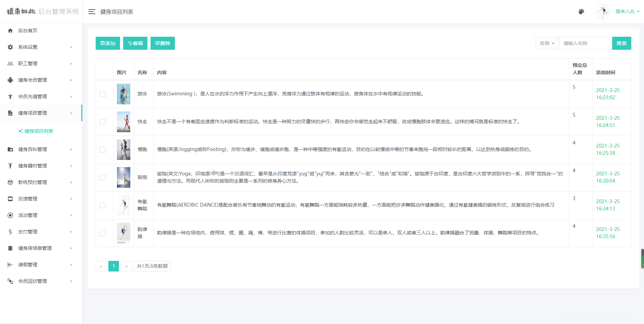
Task: Open the 韵律操 row thumbnail image
Action: [123, 233]
